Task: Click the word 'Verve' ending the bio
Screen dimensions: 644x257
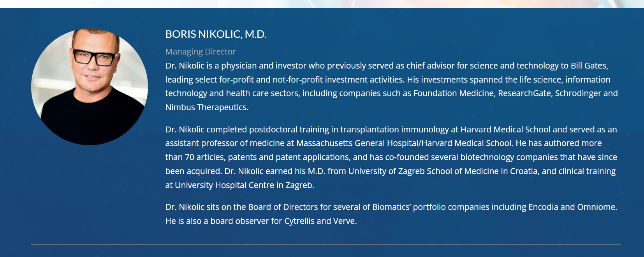Action: (344, 221)
